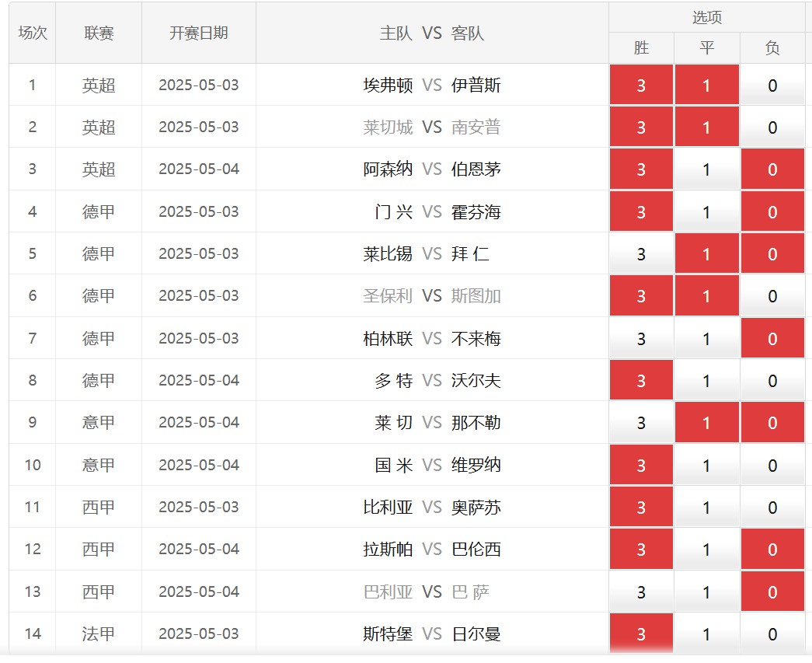The image size is (812, 663).
Task: Click the 选项 header
Action: click(x=707, y=17)
